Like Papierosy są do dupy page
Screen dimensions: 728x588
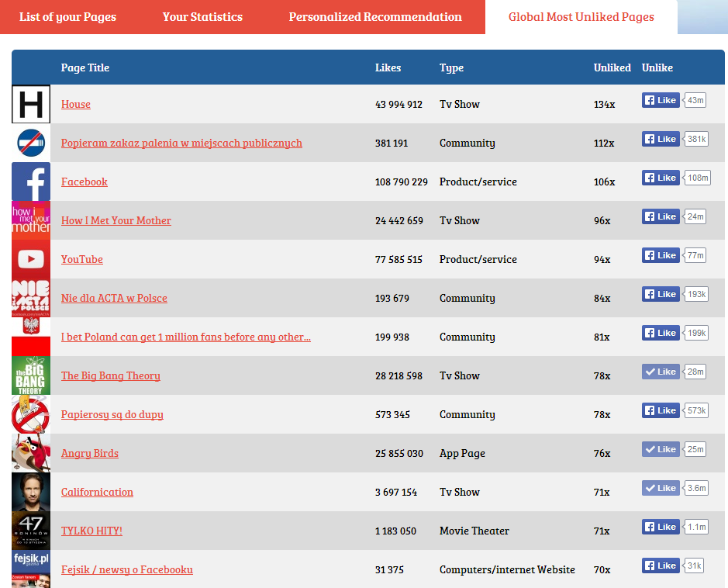661,410
